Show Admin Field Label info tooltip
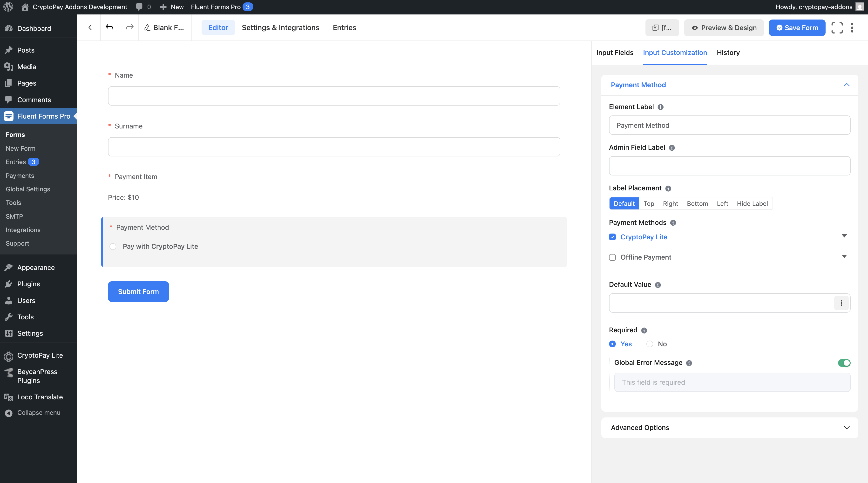868x483 pixels. [x=671, y=148]
